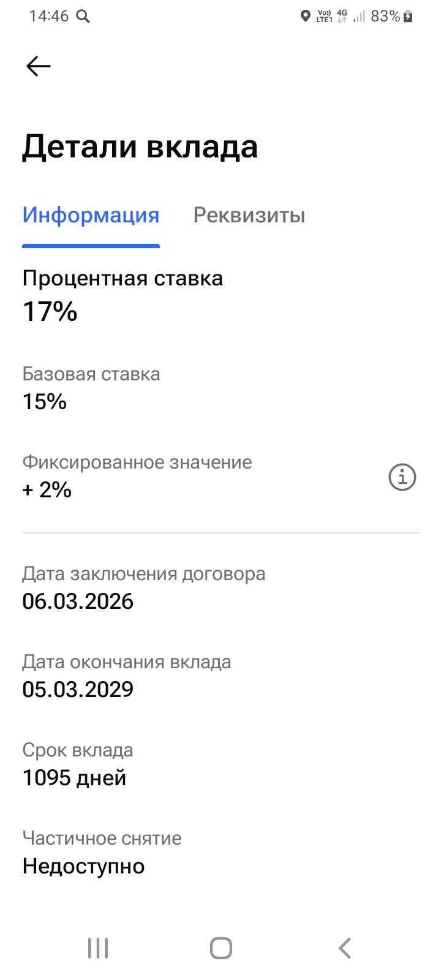
Task: Tap the Срок вклада 1095 дней value
Action: tap(74, 778)
